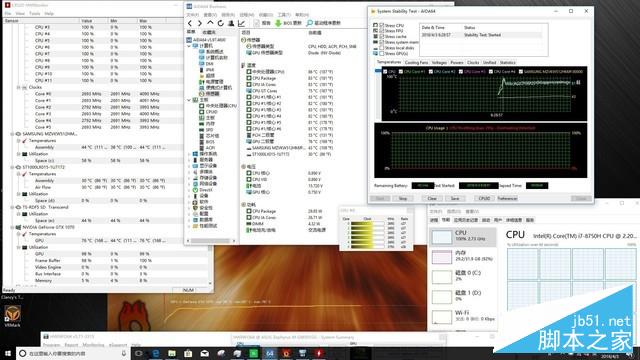640x360 pixels.
Task: Click the AIDA64 root node icon in tree
Action: point(189,40)
